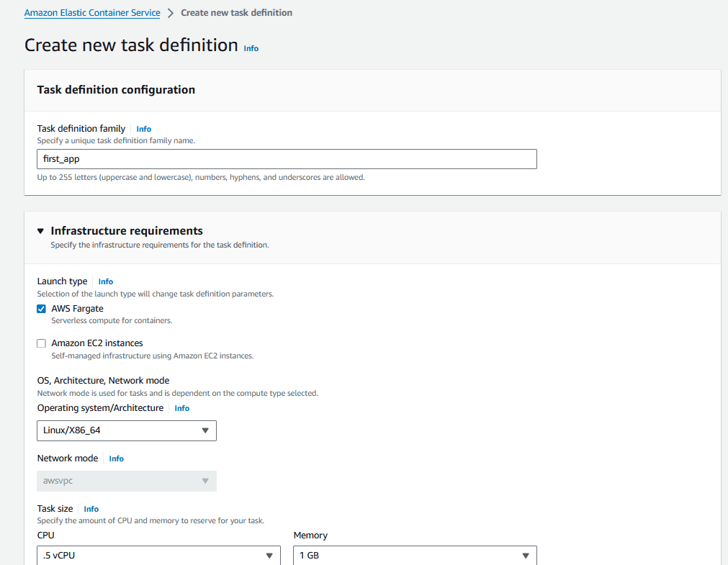
Task: Click the disabled awsvpc network mode dropdown
Action: [127, 482]
